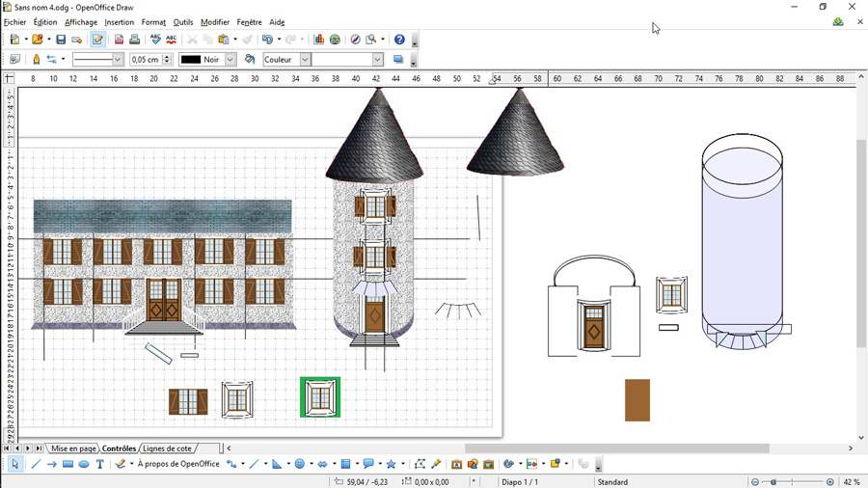The width and height of the screenshot is (868, 488).
Task: Toggle Edit File mode button
Action: [97, 40]
